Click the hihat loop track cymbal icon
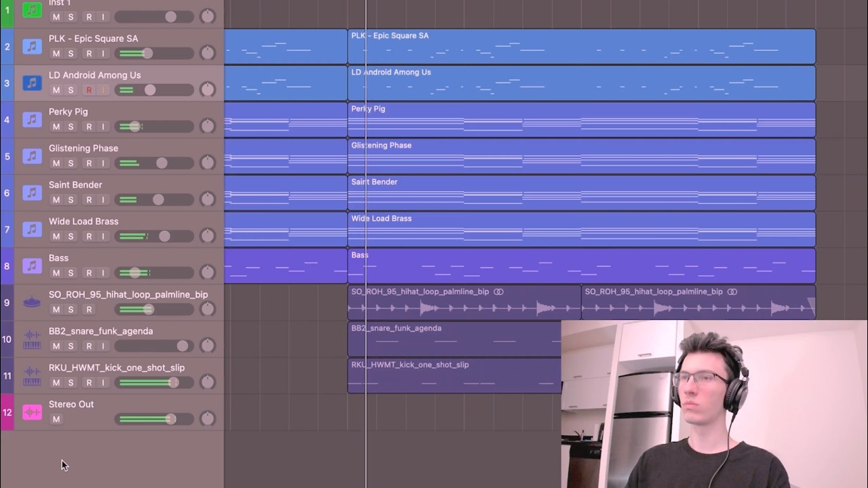868x488 pixels. coord(32,303)
